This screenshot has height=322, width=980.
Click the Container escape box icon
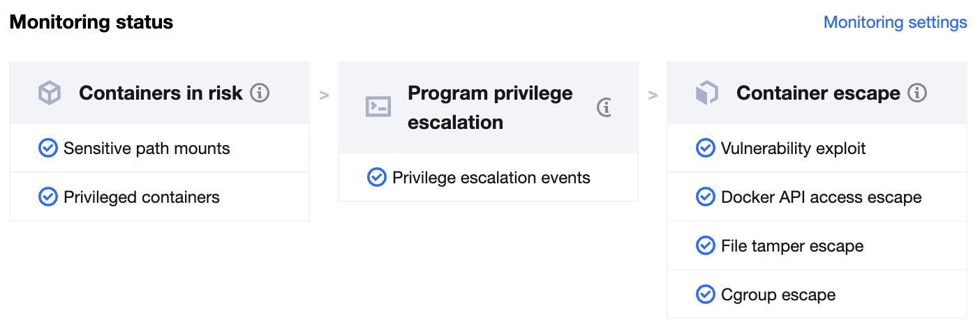707,93
